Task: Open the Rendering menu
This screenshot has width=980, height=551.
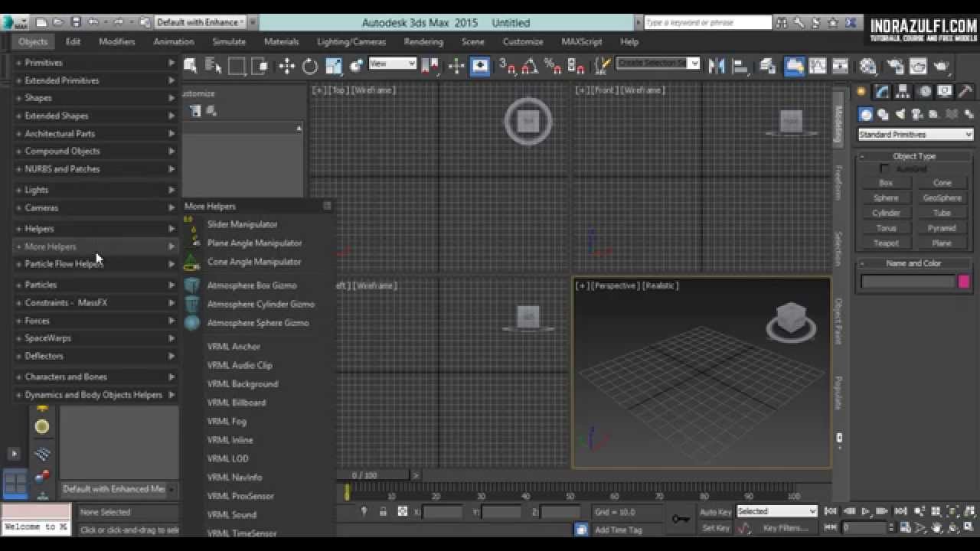Action: 423,41
